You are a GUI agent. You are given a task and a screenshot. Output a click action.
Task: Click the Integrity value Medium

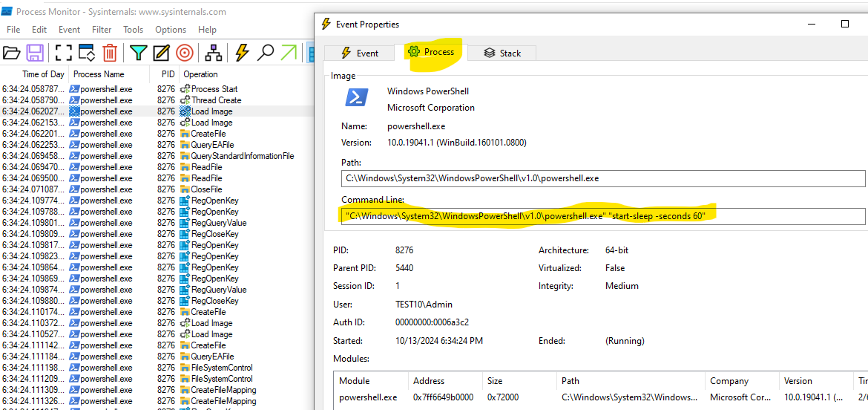click(x=622, y=286)
